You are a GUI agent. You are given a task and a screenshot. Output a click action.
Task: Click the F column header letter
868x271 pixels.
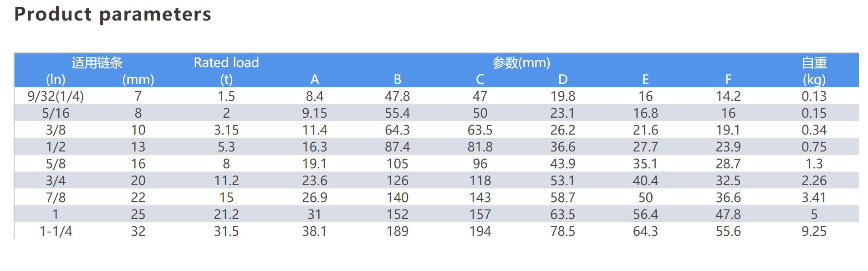(x=728, y=79)
